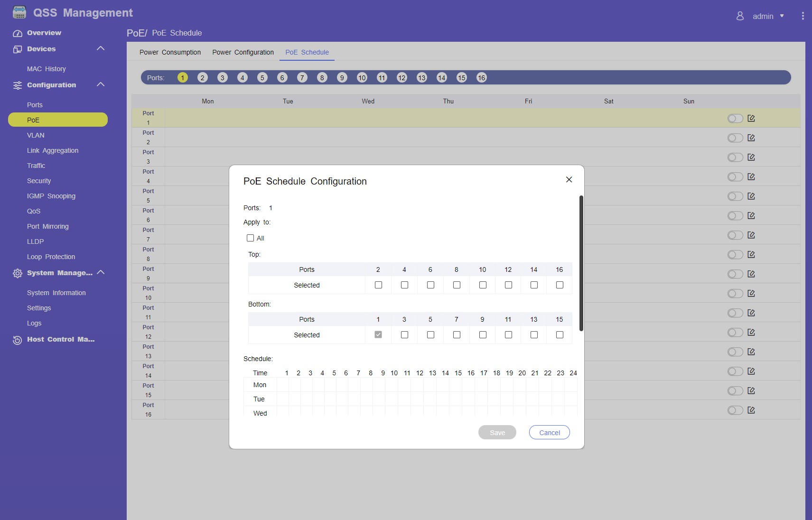
Task: Close the PoE Schedule Configuration dialog
Action: (x=569, y=179)
